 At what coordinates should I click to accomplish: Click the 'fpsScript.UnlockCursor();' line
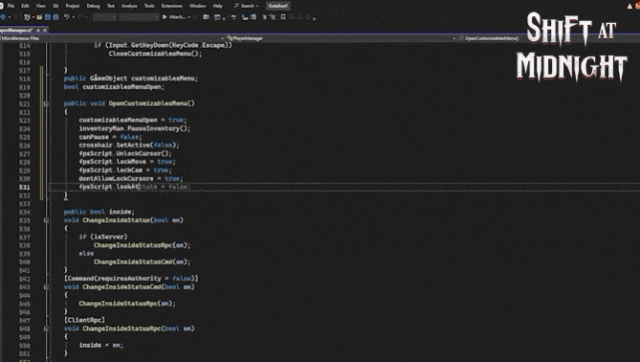[125, 153]
